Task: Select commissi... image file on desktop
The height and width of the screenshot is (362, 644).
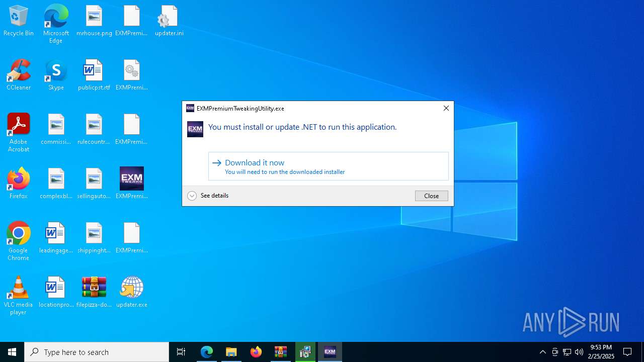Action: click(x=56, y=130)
